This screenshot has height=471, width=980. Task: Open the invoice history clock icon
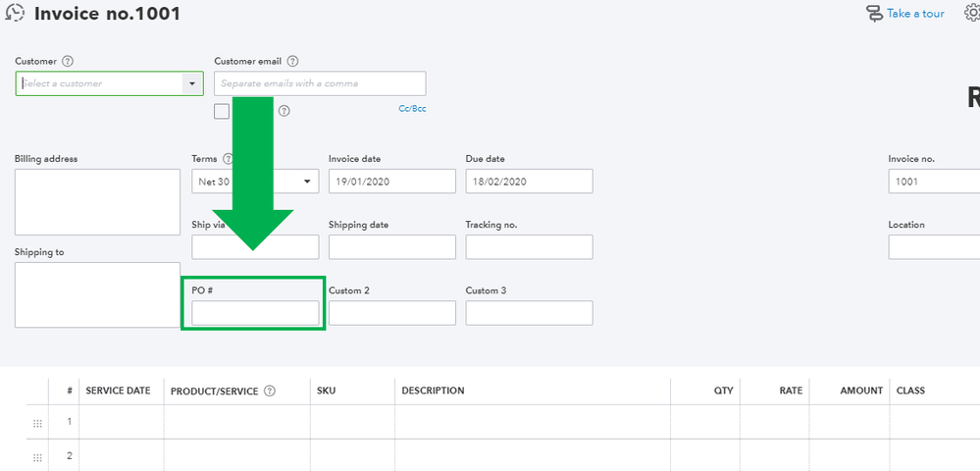15,14
